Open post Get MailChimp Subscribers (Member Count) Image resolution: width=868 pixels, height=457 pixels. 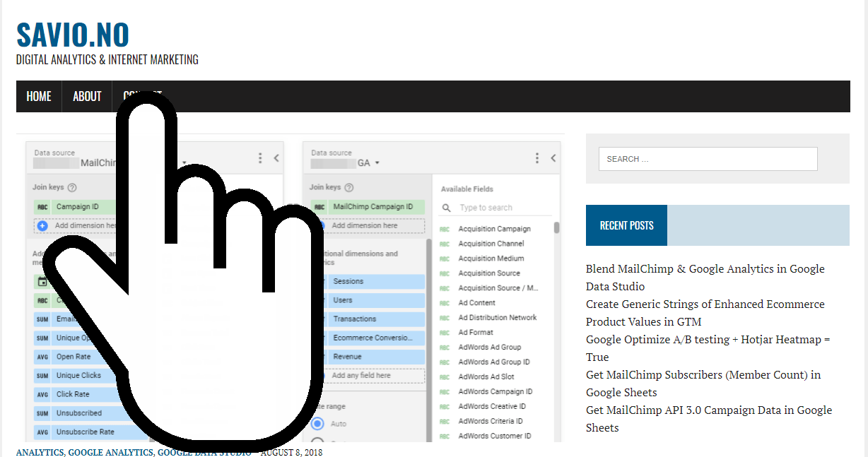[x=703, y=384]
